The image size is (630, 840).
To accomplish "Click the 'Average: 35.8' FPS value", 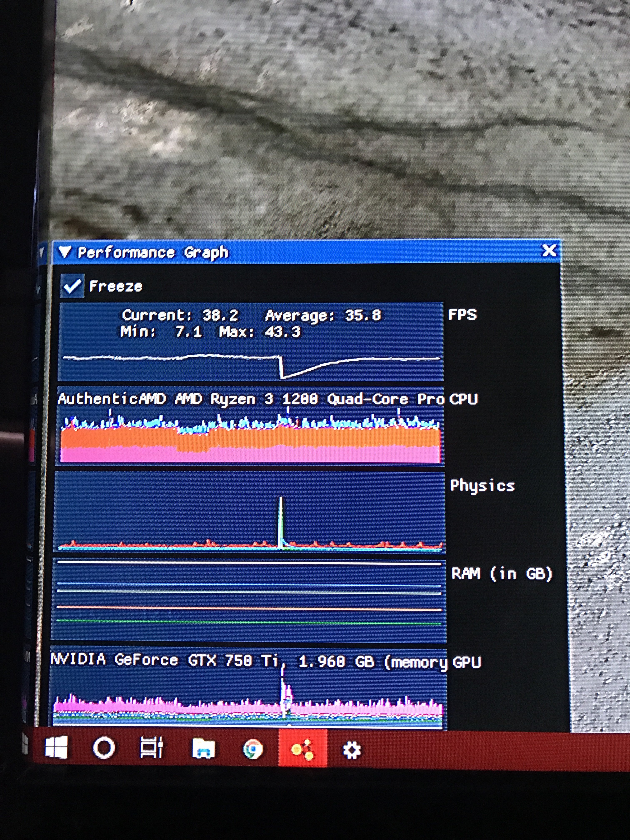I will click(x=323, y=316).
